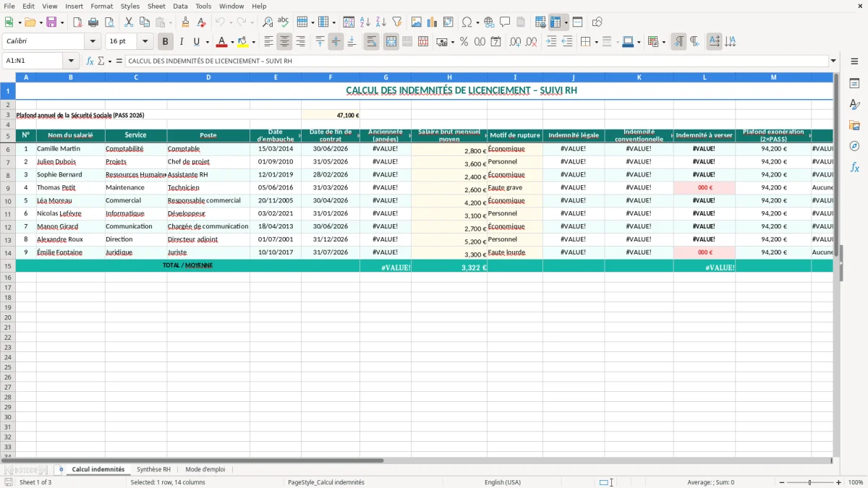Click the Sort dialog icon
Viewport: 868px width, 488px height.
pyautogui.click(x=349, y=22)
